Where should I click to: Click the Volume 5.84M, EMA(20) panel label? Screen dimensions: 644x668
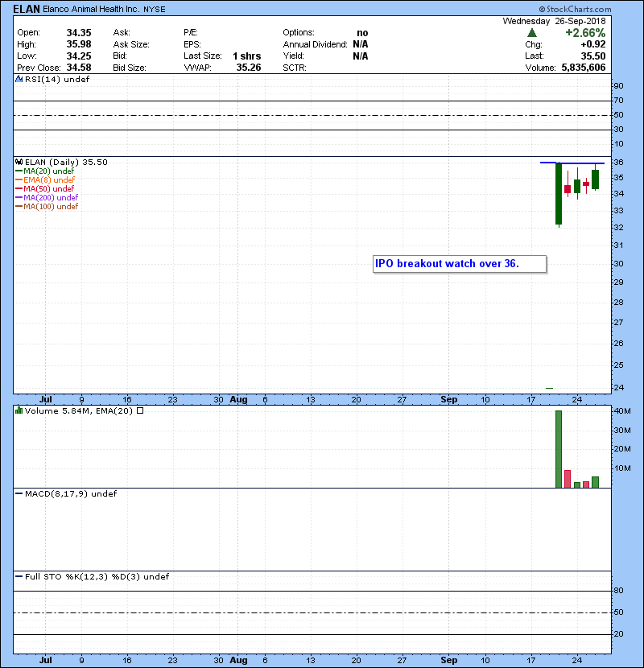pos(79,410)
